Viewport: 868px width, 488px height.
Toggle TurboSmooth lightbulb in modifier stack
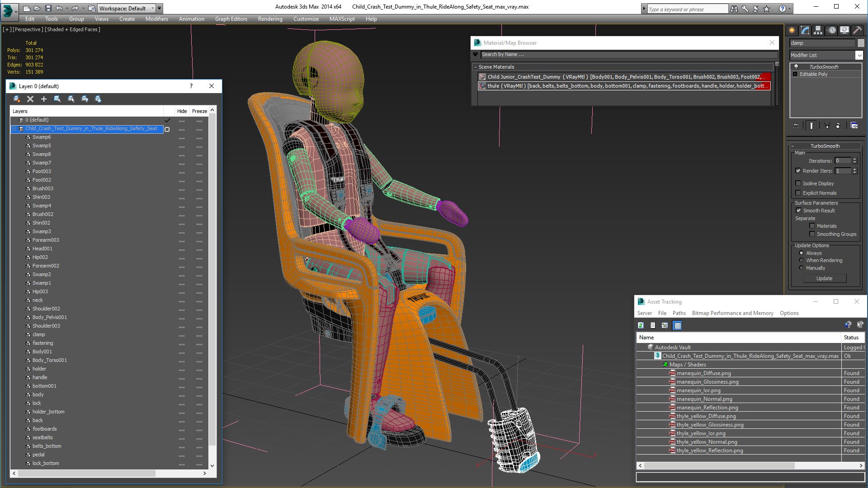point(796,67)
